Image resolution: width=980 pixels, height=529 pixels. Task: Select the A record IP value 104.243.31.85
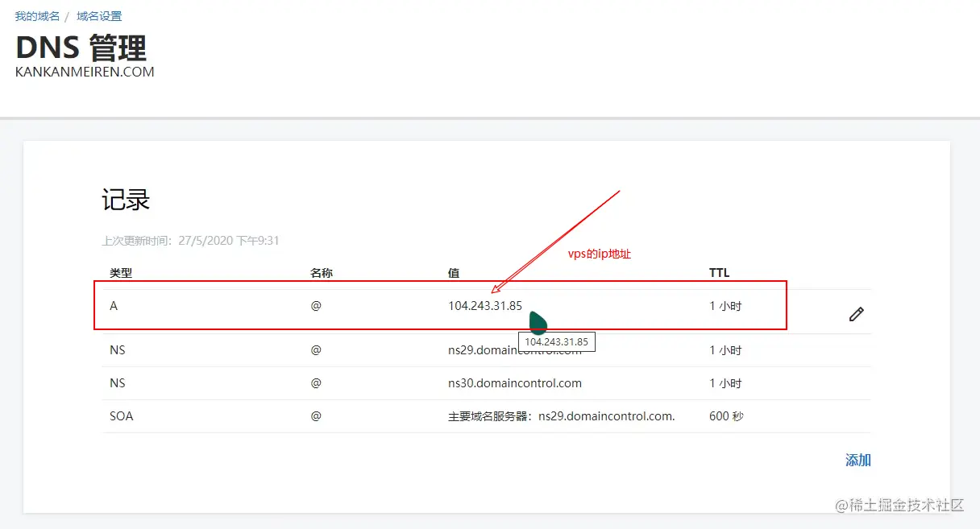pyautogui.click(x=485, y=306)
